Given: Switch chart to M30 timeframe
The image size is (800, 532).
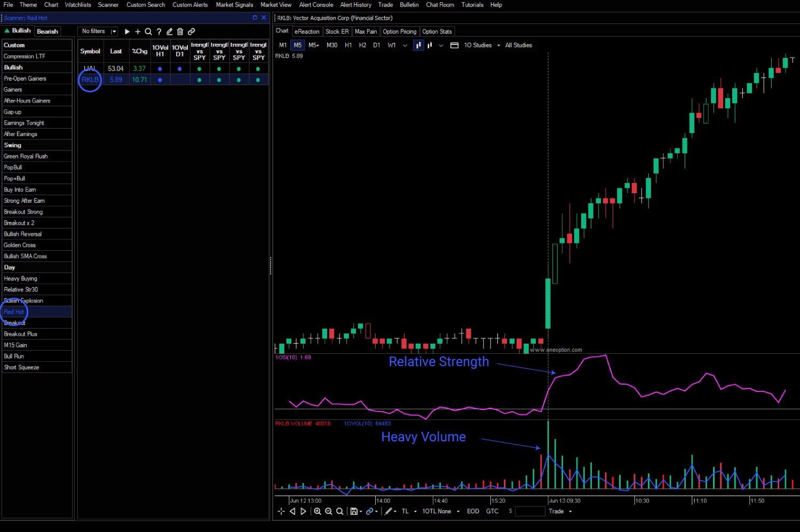Looking at the screenshot, I should coord(332,45).
